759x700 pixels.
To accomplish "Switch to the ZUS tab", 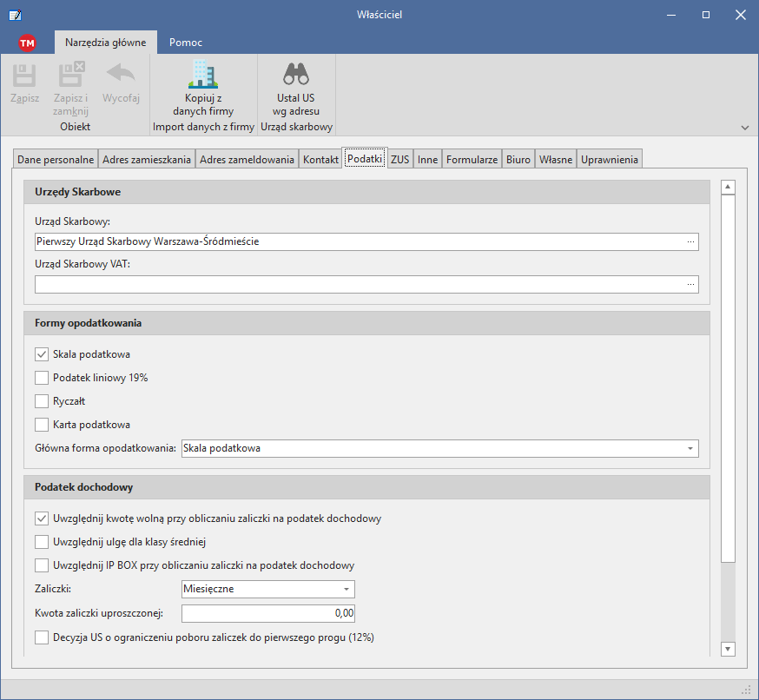I will click(x=399, y=159).
